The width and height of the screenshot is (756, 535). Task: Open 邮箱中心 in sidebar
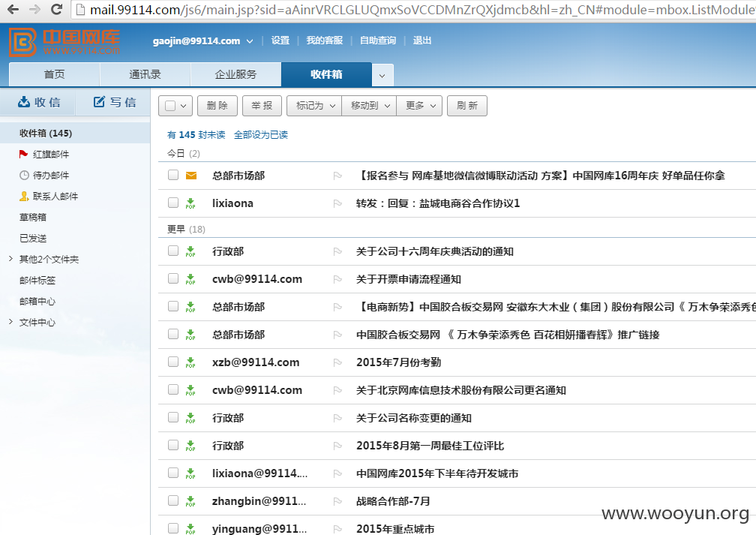[x=37, y=301]
